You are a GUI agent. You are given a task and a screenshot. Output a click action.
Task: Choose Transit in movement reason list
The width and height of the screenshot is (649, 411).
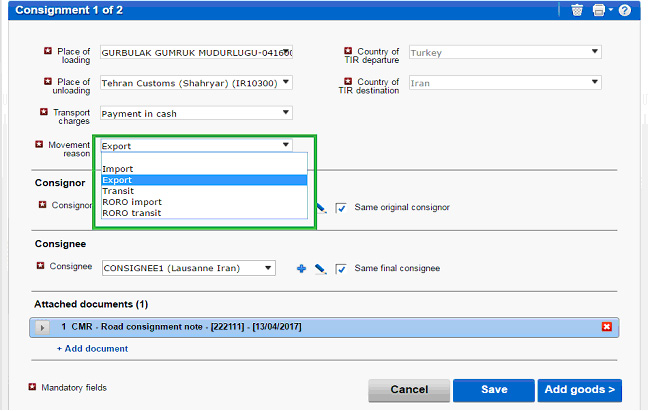click(118, 191)
